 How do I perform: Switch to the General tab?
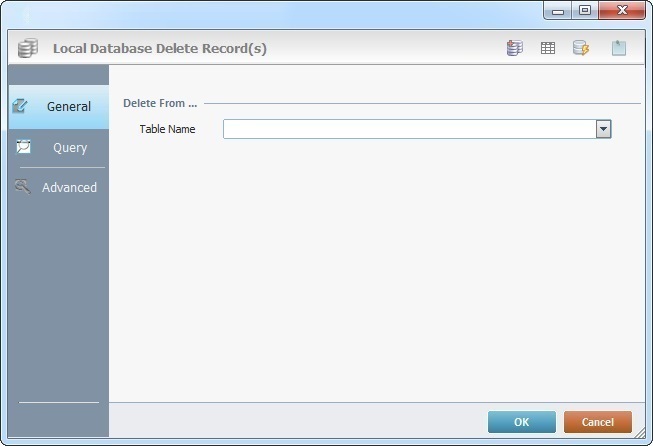pos(68,106)
